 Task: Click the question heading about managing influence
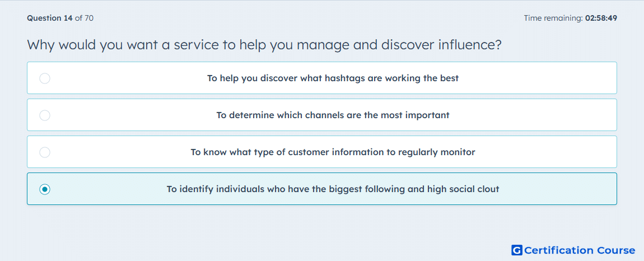pyautogui.click(x=264, y=44)
